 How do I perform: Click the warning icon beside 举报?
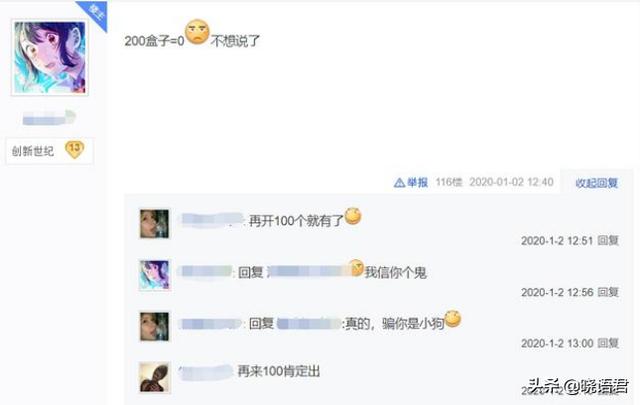pyautogui.click(x=399, y=182)
